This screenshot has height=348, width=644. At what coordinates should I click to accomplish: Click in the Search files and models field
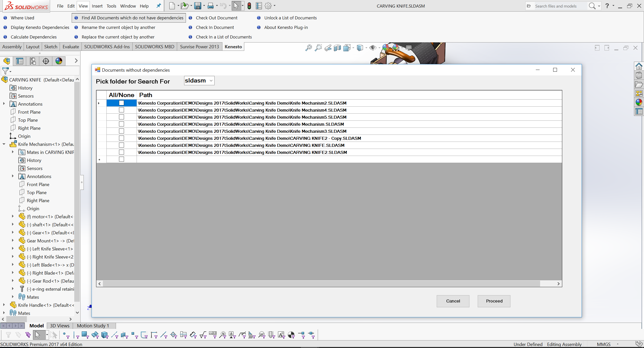tap(561, 6)
